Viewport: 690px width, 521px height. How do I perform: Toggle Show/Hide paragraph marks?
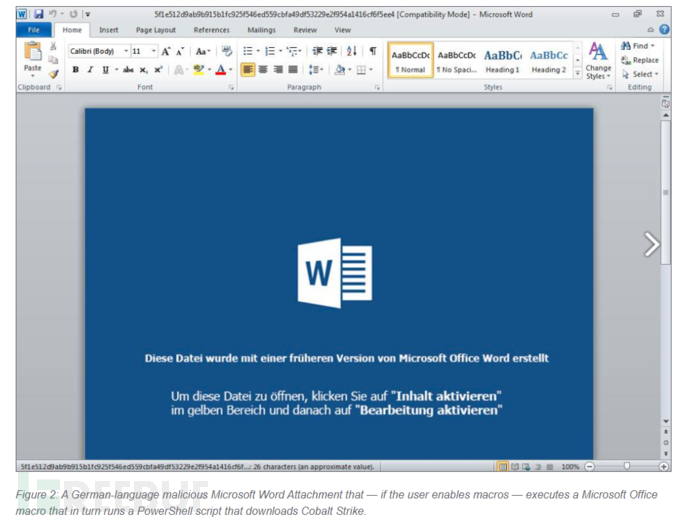point(373,51)
